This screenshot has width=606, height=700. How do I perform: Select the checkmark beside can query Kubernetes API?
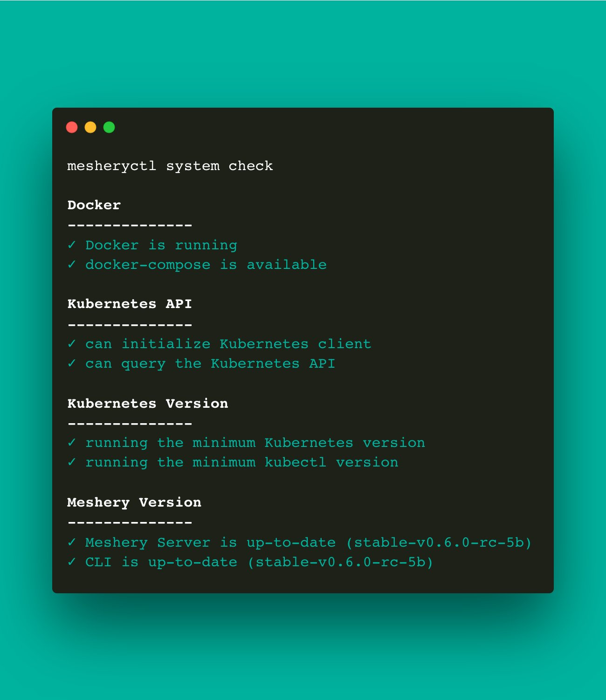coord(72,364)
